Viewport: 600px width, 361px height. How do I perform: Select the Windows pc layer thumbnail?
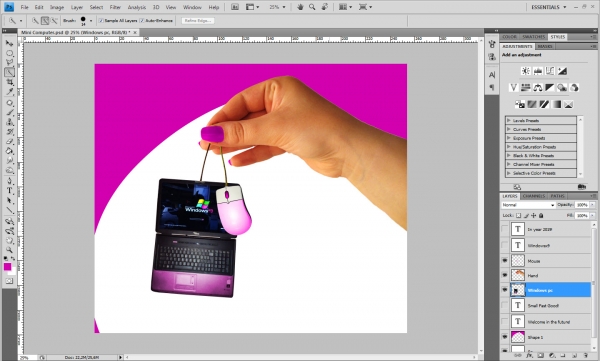click(x=518, y=290)
